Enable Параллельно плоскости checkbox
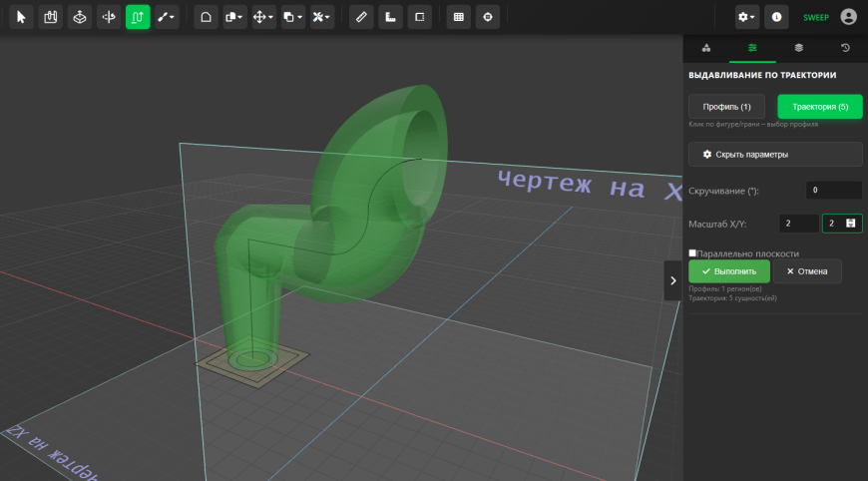The height and width of the screenshot is (481, 868). click(692, 252)
